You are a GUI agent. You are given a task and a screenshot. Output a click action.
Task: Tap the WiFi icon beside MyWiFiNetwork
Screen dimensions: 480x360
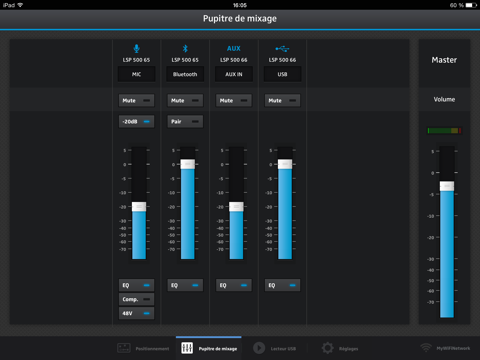click(426, 347)
